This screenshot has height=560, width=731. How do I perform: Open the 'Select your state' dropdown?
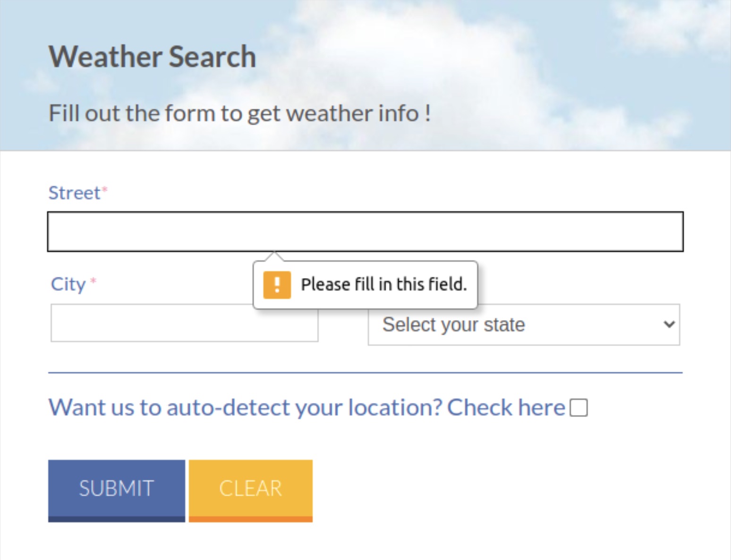(x=523, y=324)
